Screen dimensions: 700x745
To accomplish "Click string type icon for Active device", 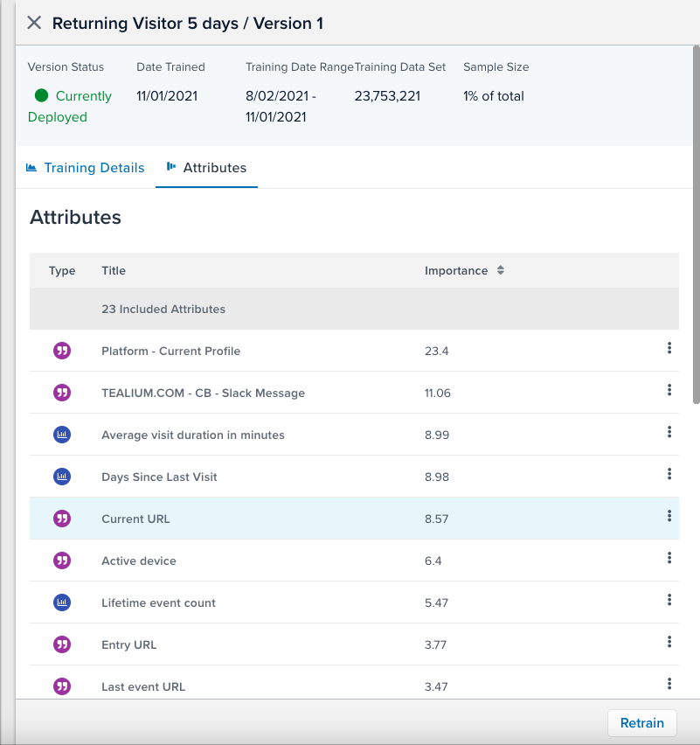I will coord(62,560).
